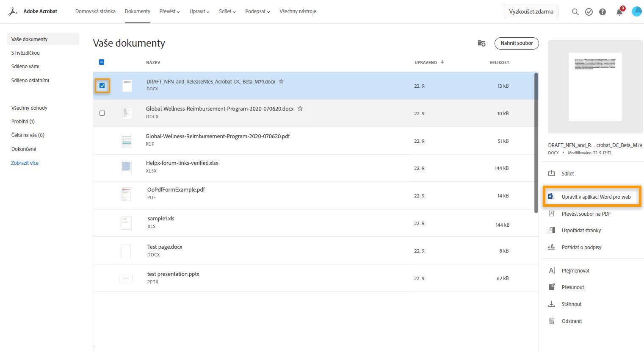This screenshot has height=356, width=644.
Task: Open the search magnifier icon
Action: coord(575,12)
